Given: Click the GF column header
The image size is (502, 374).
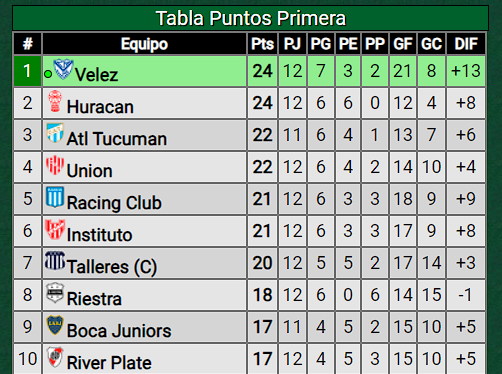Looking at the screenshot, I should [x=403, y=44].
